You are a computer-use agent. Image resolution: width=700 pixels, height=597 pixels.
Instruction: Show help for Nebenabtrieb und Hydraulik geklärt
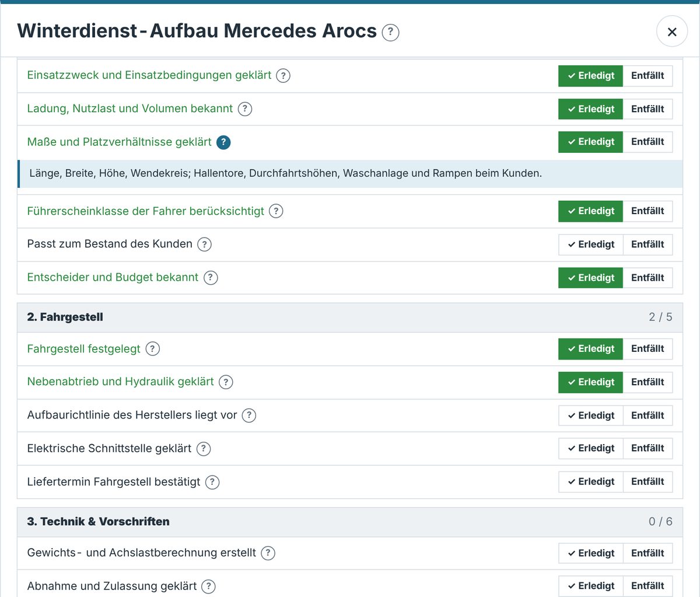tap(226, 382)
